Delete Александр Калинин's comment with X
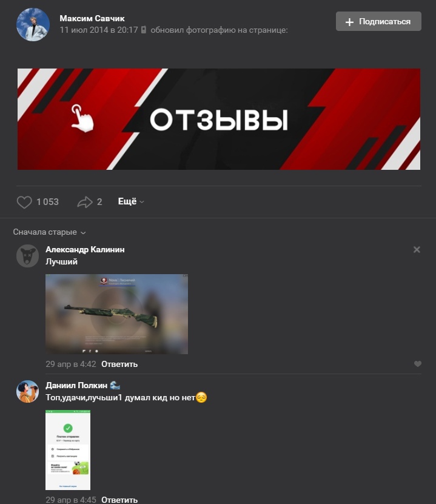Image resolution: width=436 pixels, height=504 pixels. (x=417, y=249)
